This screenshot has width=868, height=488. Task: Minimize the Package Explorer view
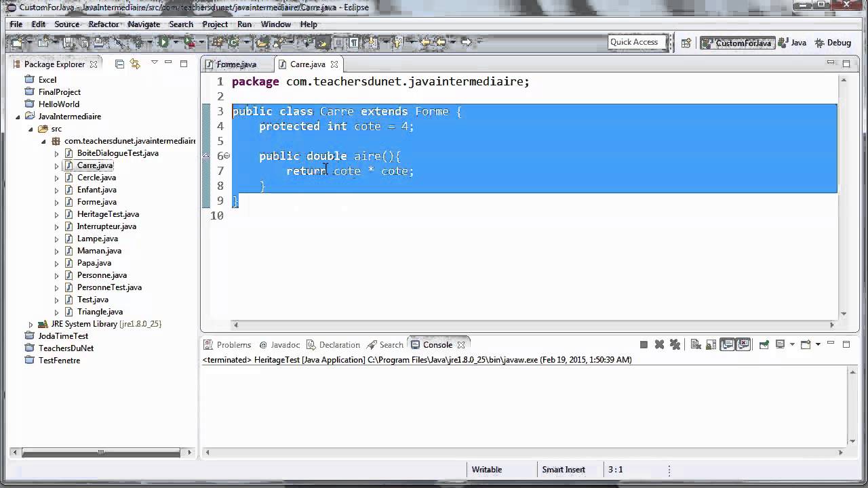(x=169, y=64)
